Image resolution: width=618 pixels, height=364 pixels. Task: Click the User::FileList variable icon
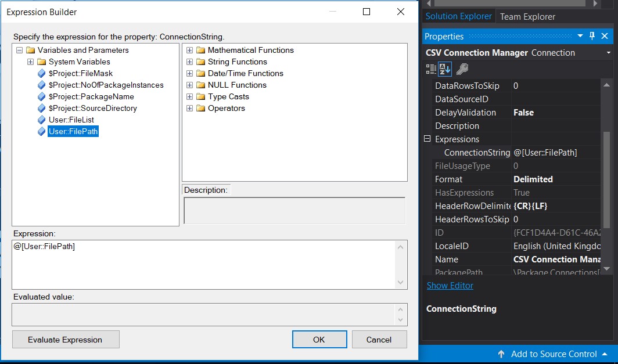pos(41,120)
